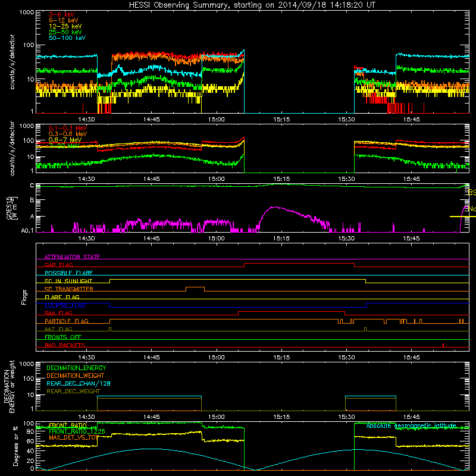Select the SAA_FLAG label
Viewport: 476px width, 476px height.
tap(58, 313)
